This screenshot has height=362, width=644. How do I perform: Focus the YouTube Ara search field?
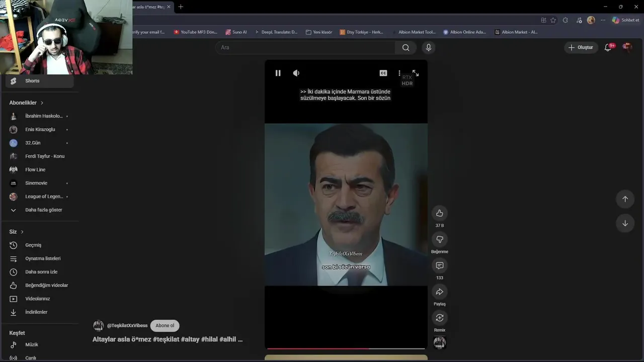[305, 47]
